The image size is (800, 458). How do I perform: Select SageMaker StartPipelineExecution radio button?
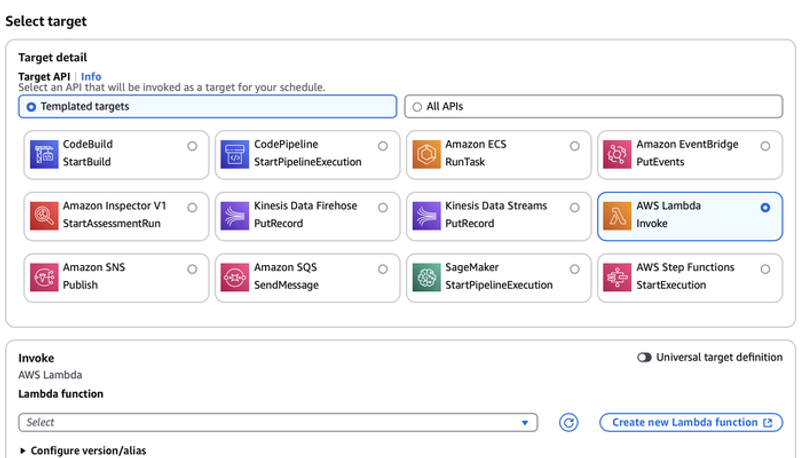click(574, 269)
